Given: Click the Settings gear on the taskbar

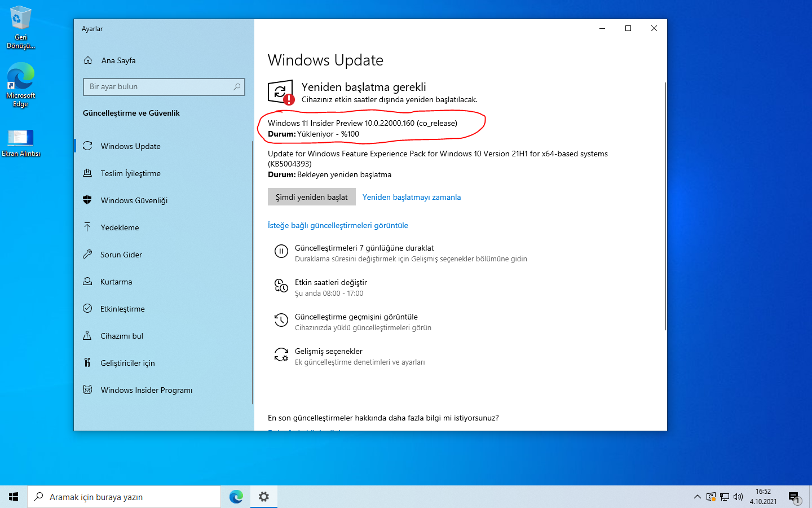Looking at the screenshot, I should [x=264, y=497].
